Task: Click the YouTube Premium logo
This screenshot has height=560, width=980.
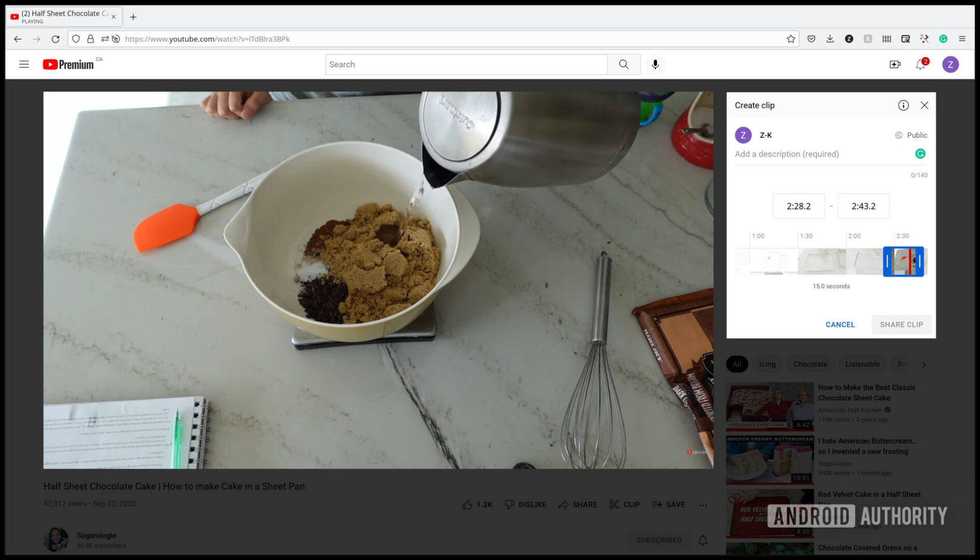Action: 69,64
